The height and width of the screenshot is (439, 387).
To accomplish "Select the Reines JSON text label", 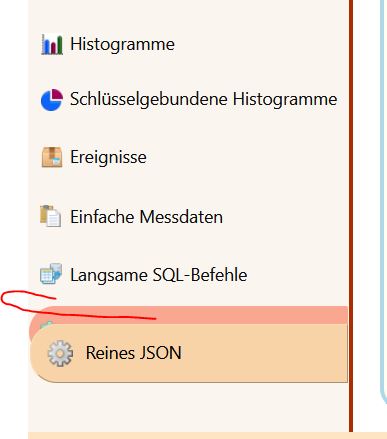I will tap(134, 353).
